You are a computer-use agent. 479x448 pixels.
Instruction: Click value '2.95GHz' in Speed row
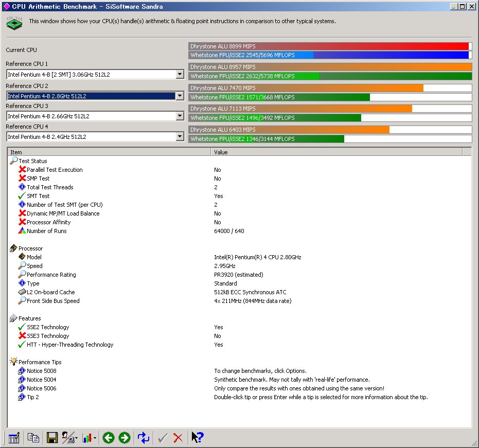point(225,266)
